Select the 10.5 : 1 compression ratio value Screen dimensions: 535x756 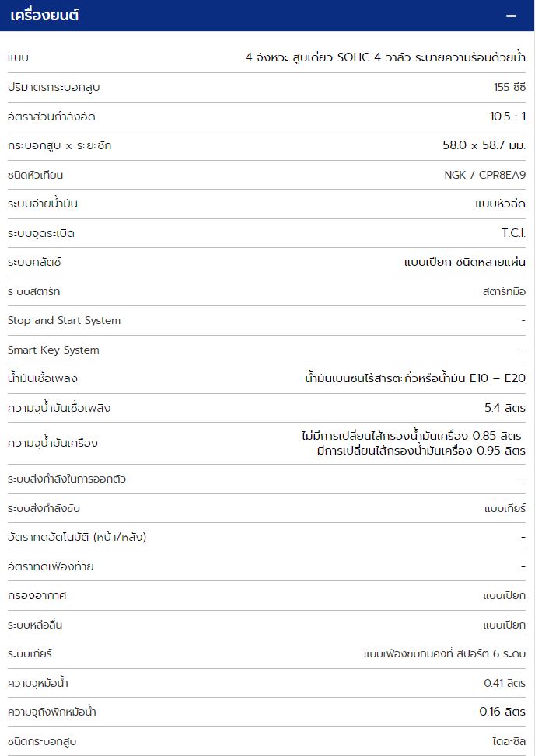point(508,117)
